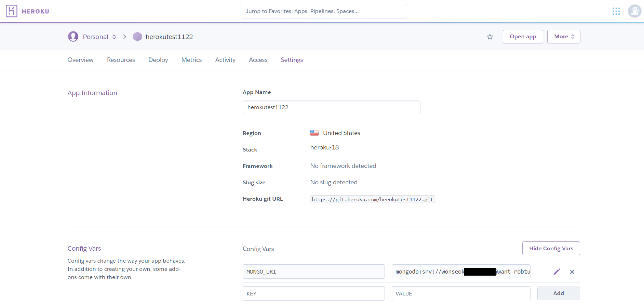Screen dimensions: 644x304
Task: Click the Heroku logo icon
Action: coord(11,11)
